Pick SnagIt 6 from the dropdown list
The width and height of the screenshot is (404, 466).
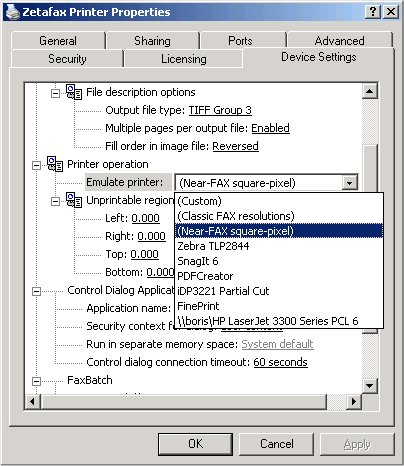[x=279, y=261]
